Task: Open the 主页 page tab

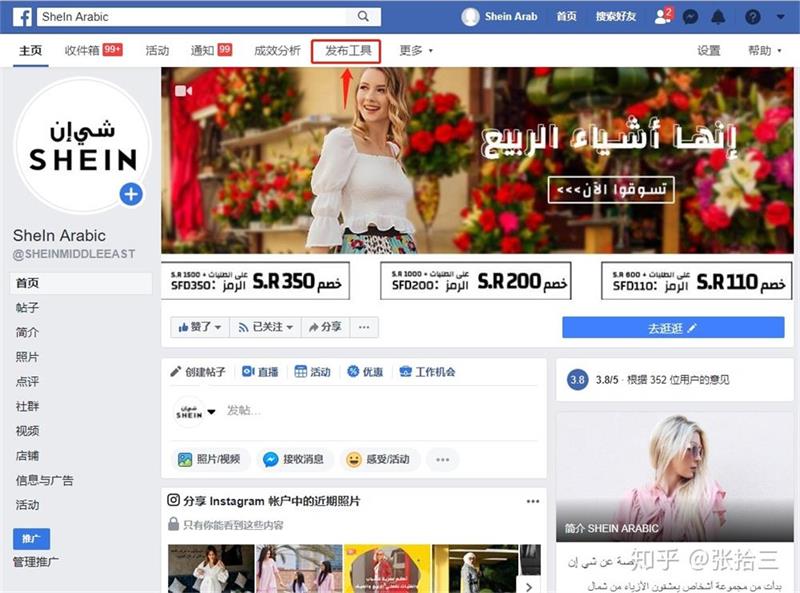Action: coord(30,51)
